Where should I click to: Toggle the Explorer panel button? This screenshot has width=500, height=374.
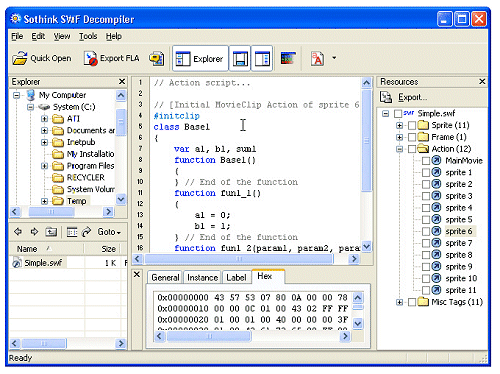tap(200, 59)
